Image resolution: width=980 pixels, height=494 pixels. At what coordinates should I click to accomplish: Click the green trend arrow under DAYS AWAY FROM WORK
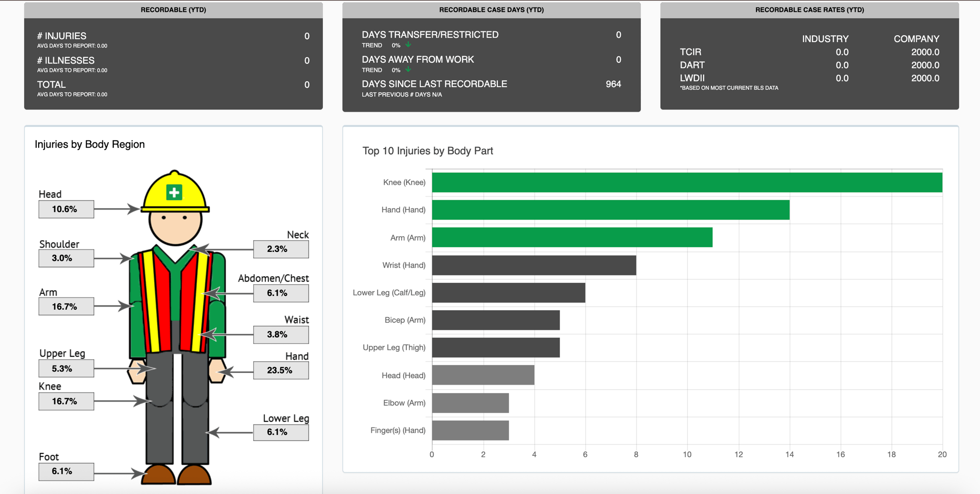pyautogui.click(x=408, y=70)
